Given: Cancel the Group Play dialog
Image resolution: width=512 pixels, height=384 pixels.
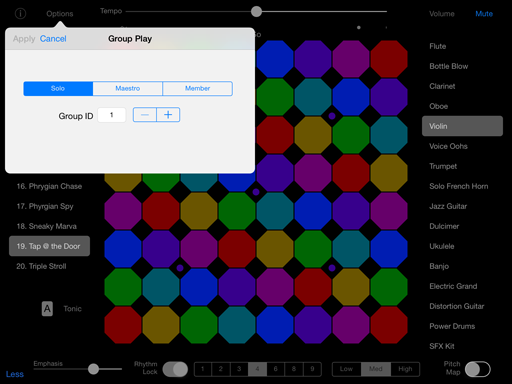Looking at the screenshot, I should click(x=53, y=39).
